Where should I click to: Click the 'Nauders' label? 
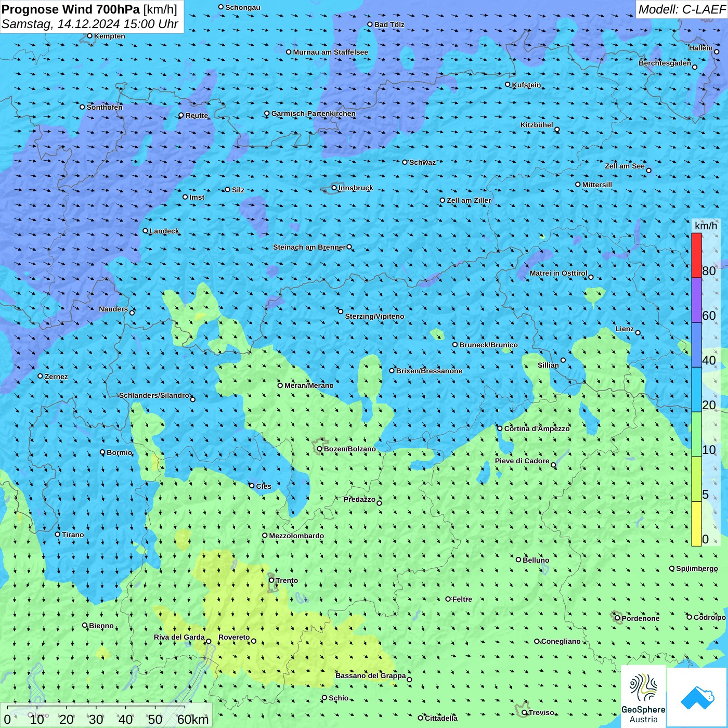pos(113,309)
